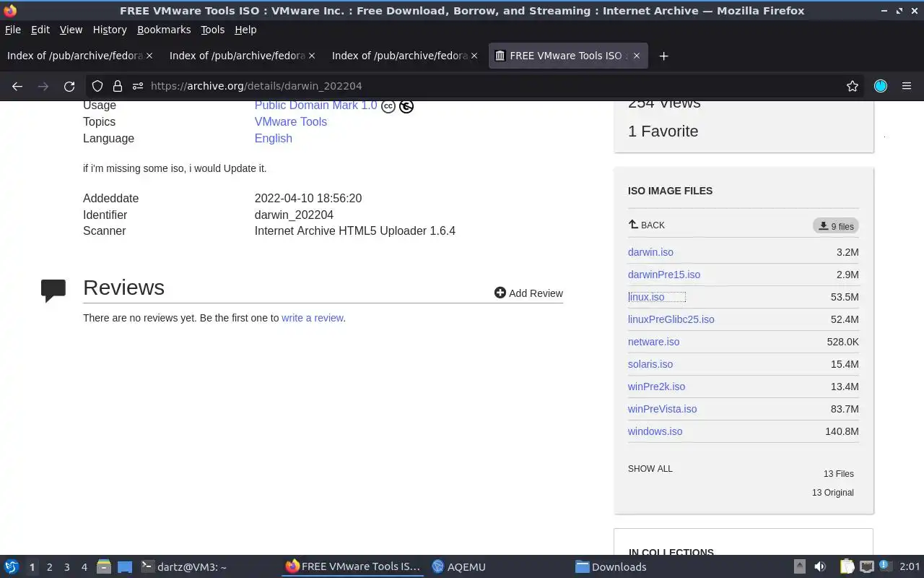The height and width of the screenshot is (578, 924).
Task: Open the update notifier tray icon
Action: coord(886,566)
